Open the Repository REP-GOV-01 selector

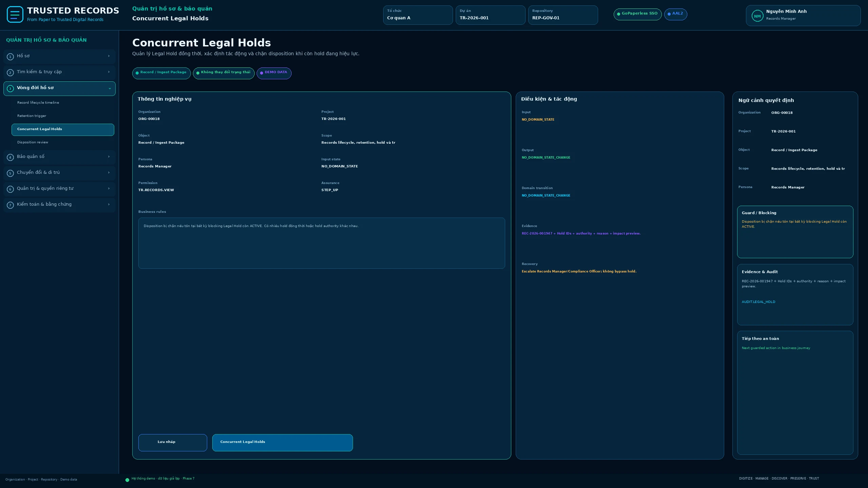(563, 15)
